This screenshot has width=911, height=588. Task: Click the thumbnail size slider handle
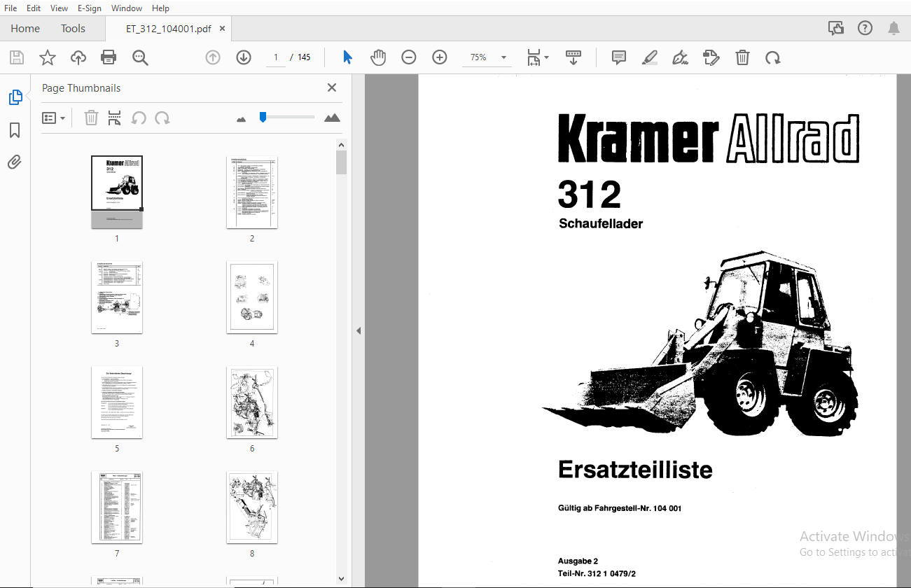coord(263,117)
